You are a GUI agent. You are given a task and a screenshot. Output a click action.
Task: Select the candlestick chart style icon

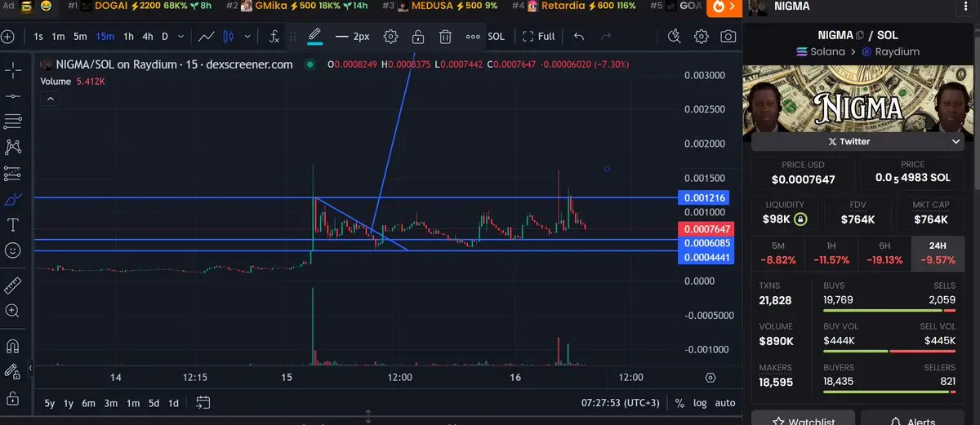click(x=228, y=37)
